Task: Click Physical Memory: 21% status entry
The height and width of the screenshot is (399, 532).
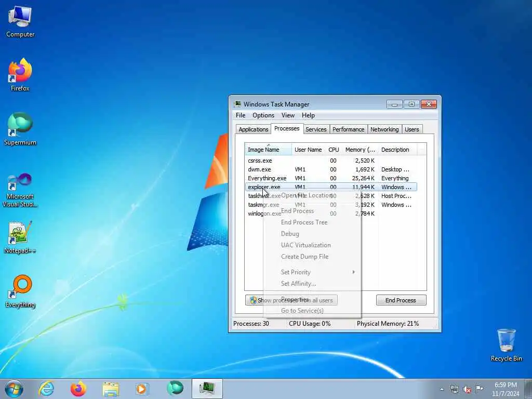Action: (x=388, y=324)
